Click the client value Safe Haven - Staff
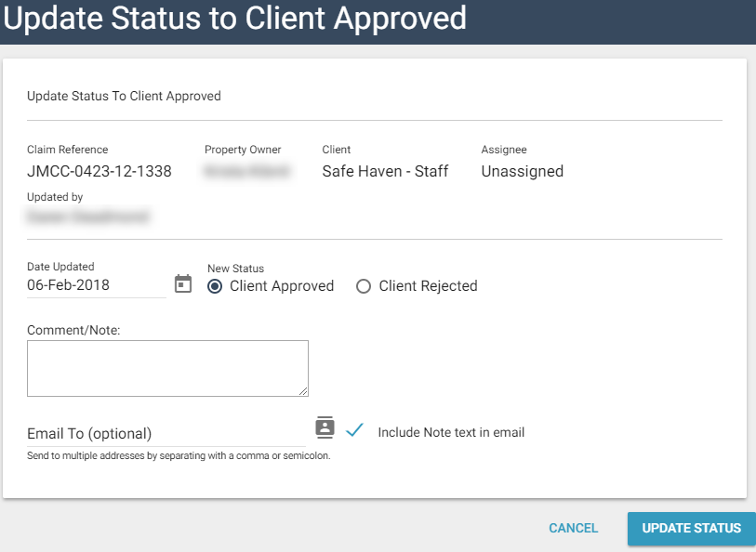756x552 pixels. (385, 171)
